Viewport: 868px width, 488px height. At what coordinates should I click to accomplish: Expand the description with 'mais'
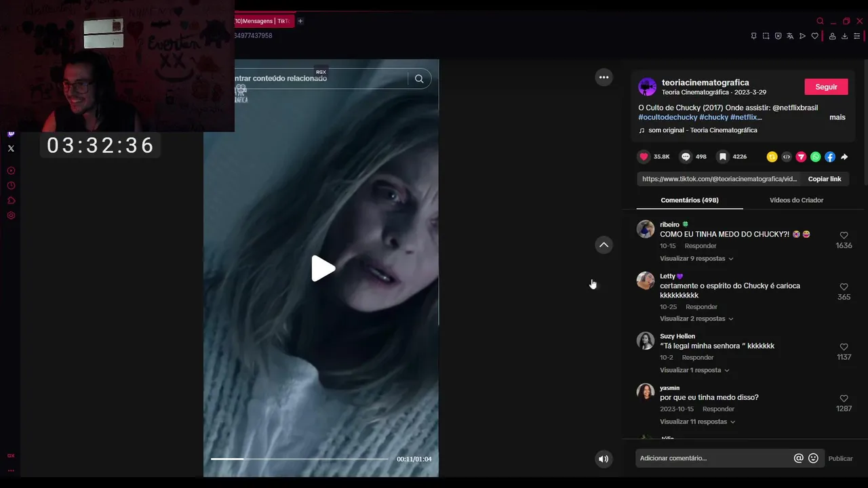837,117
